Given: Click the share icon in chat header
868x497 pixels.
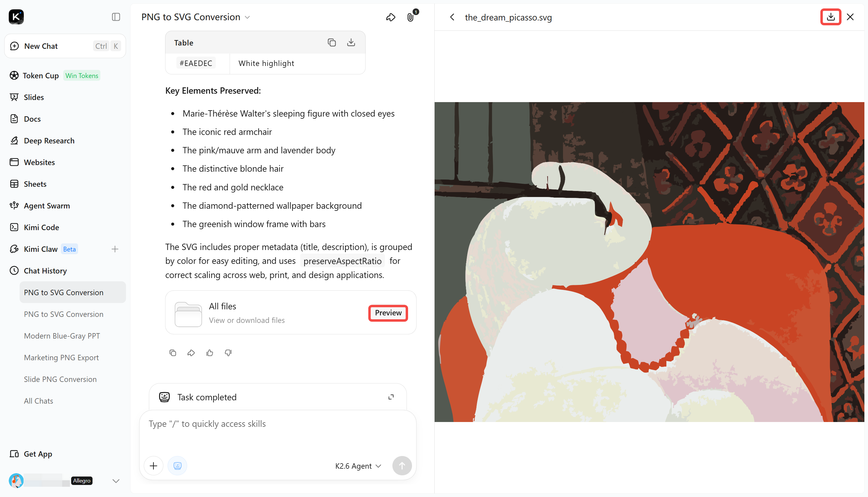Looking at the screenshot, I should click(391, 17).
